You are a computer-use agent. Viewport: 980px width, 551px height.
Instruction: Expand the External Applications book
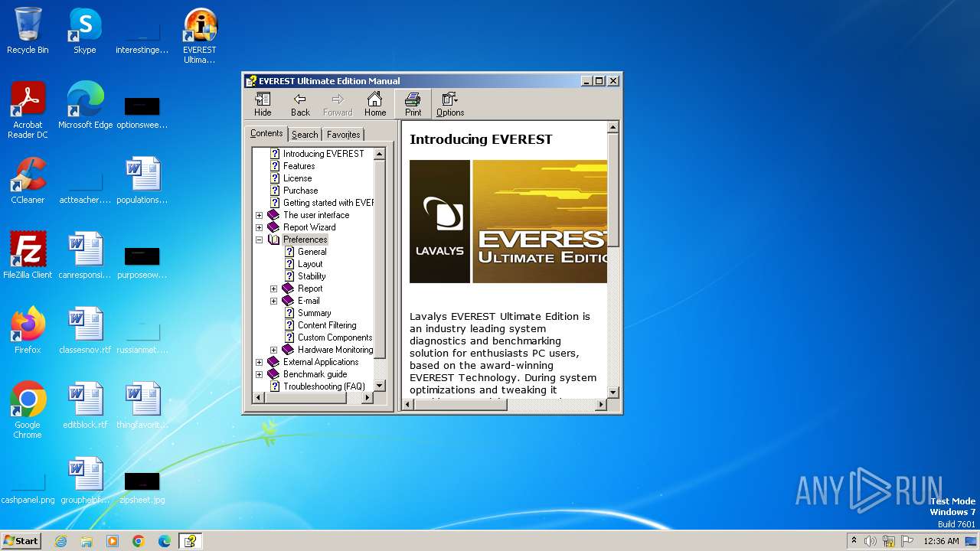click(259, 362)
